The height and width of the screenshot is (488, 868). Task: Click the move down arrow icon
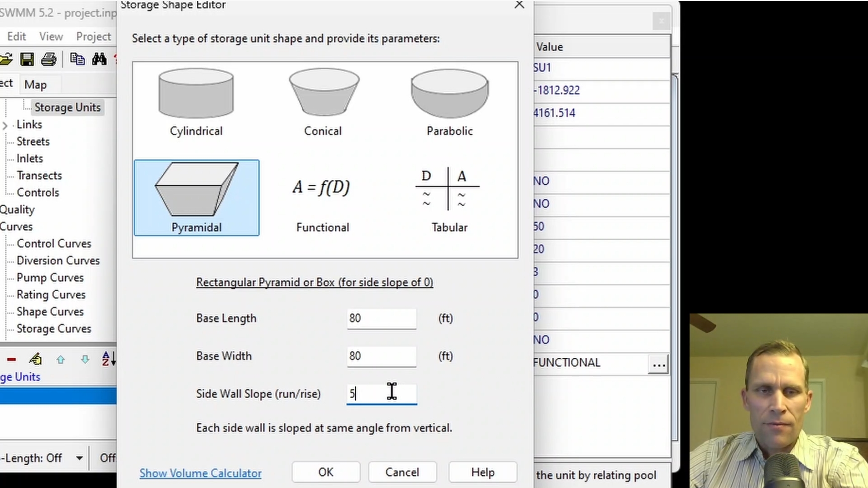coord(85,359)
